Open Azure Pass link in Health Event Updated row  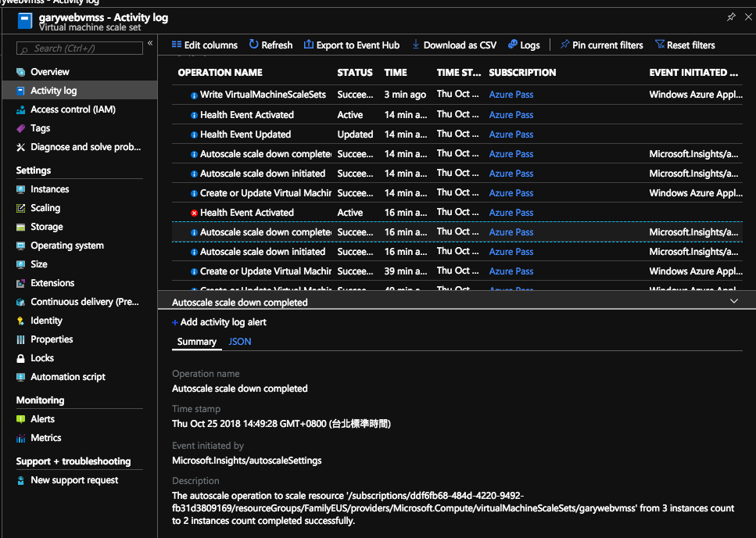click(511, 134)
